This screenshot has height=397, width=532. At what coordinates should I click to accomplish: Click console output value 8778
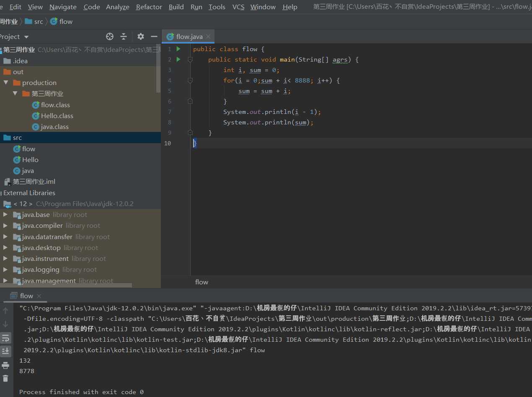coord(27,371)
